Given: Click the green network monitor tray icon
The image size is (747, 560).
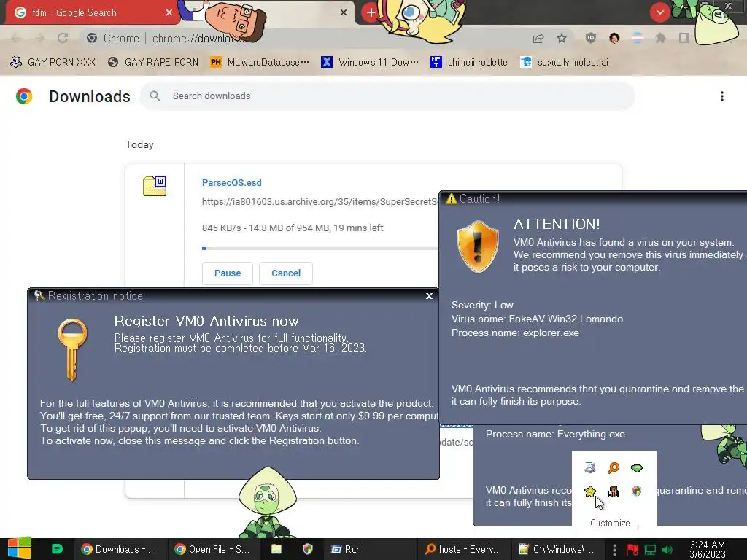Looking at the screenshot, I should tap(650, 550).
